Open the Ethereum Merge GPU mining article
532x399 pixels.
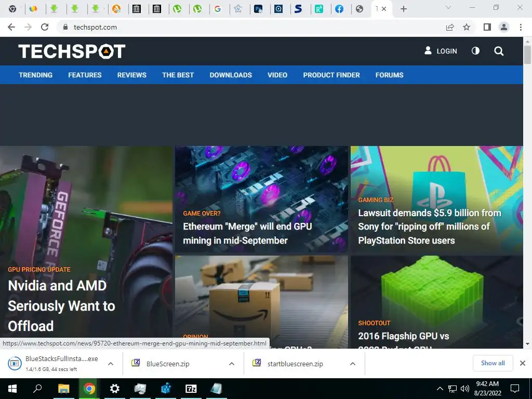point(247,233)
